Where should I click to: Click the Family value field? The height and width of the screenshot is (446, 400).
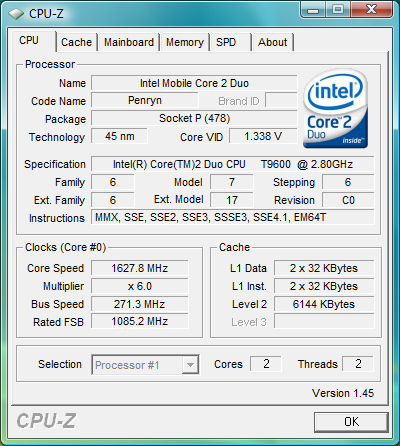tap(113, 182)
